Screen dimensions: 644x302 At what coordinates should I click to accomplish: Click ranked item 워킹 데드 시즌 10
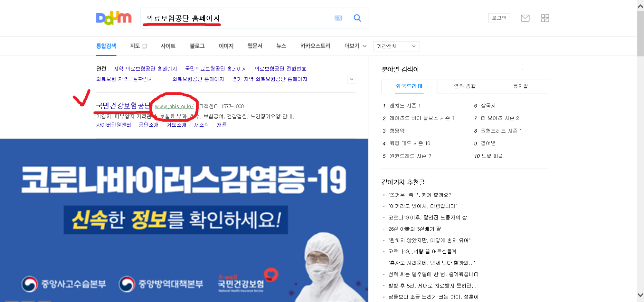[410, 143]
